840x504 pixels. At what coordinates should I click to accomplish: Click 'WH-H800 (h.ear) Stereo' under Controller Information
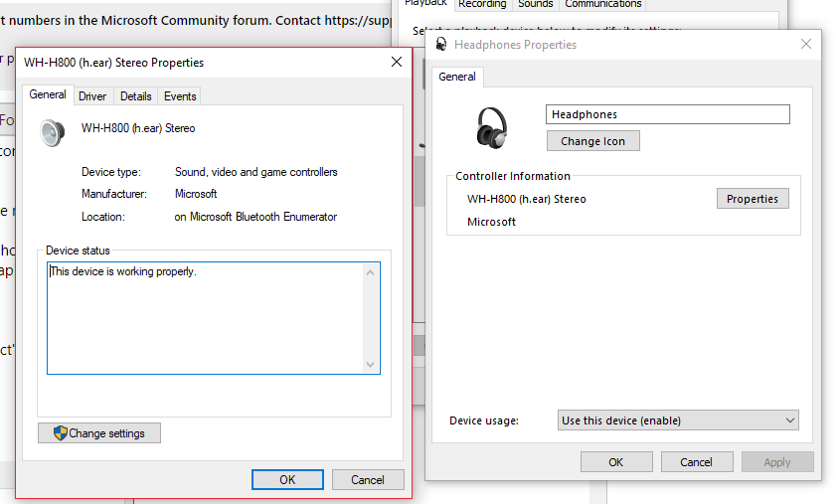(x=527, y=199)
